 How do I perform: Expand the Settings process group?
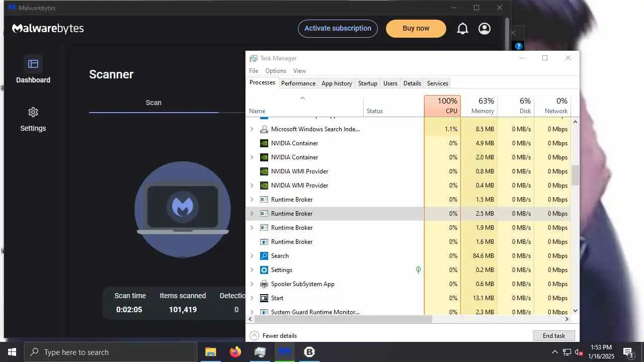pyautogui.click(x=252, y=270)
